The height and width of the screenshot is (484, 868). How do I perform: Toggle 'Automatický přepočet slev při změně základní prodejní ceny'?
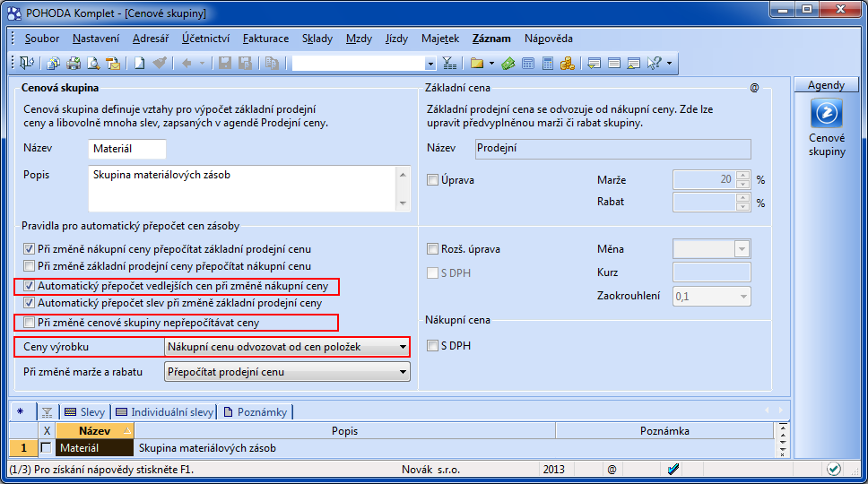tap(29, 303)
